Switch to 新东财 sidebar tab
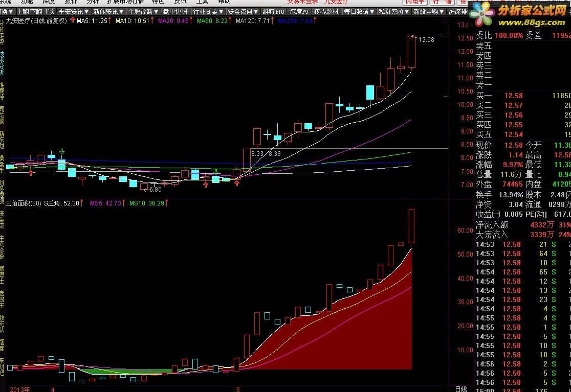The image size is (571, 392). 2,140
